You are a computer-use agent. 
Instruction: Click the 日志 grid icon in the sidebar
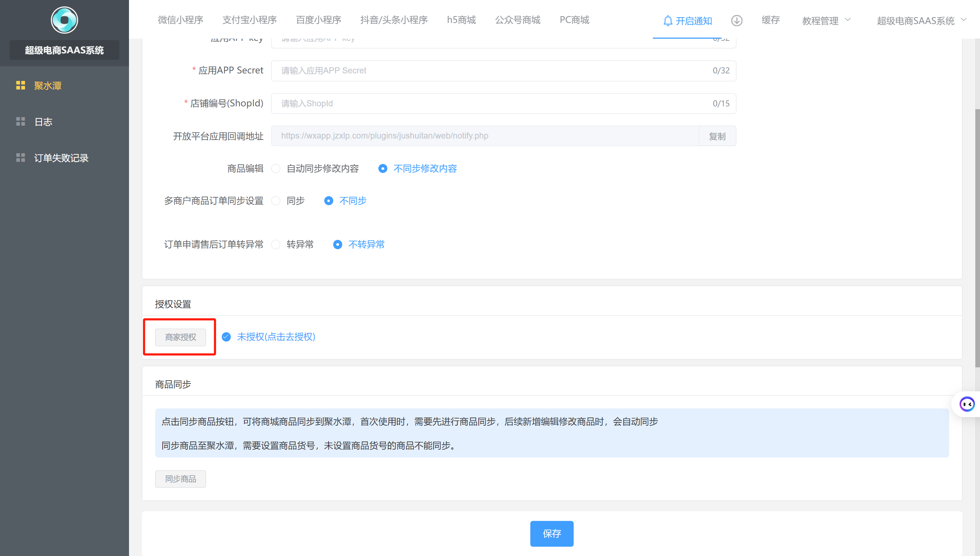pyautogui.click(x=21, y=122)
